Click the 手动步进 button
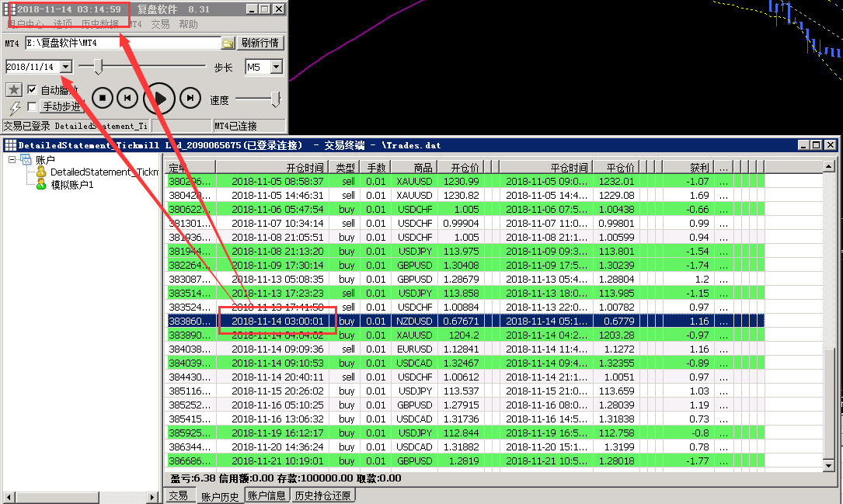The height and width of the screenshot is (504, 843). tap(61, 107)
